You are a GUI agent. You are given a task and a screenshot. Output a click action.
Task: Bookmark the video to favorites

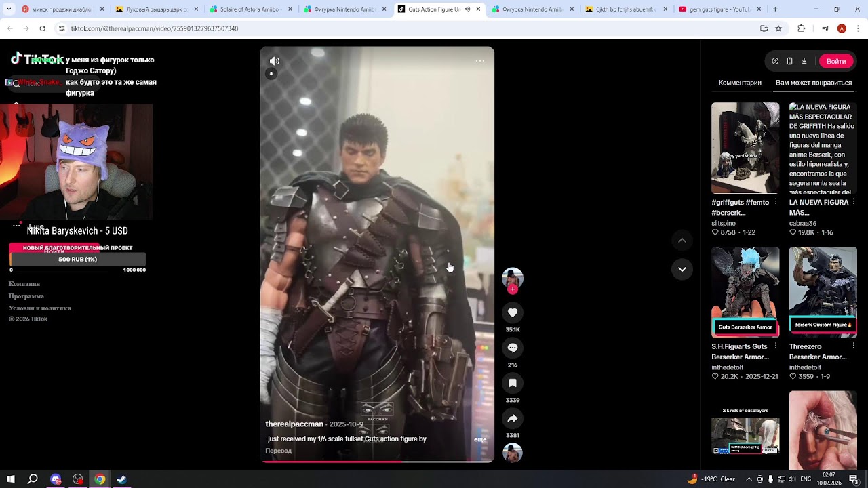513,383
